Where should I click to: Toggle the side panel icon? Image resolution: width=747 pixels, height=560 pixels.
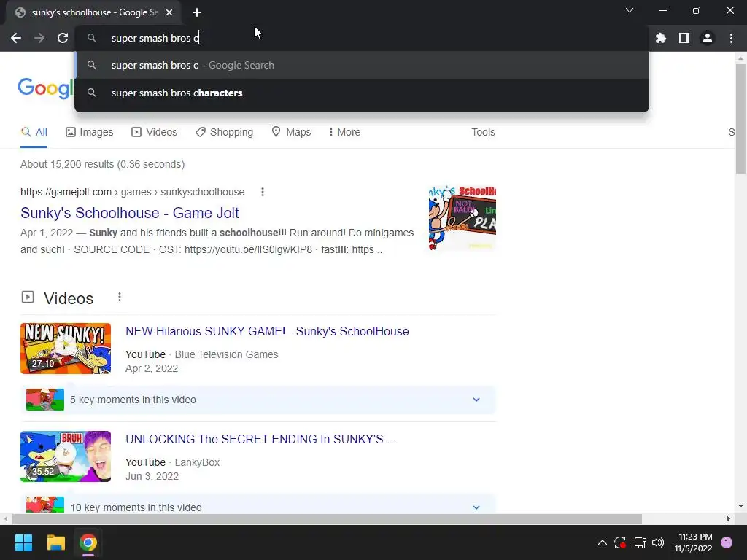[x=684, y=38]
